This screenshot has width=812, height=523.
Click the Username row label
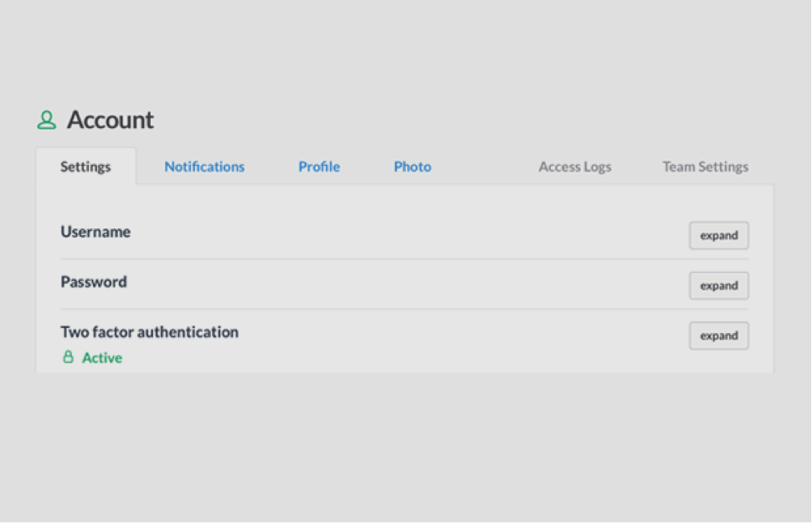click(95, 232)
